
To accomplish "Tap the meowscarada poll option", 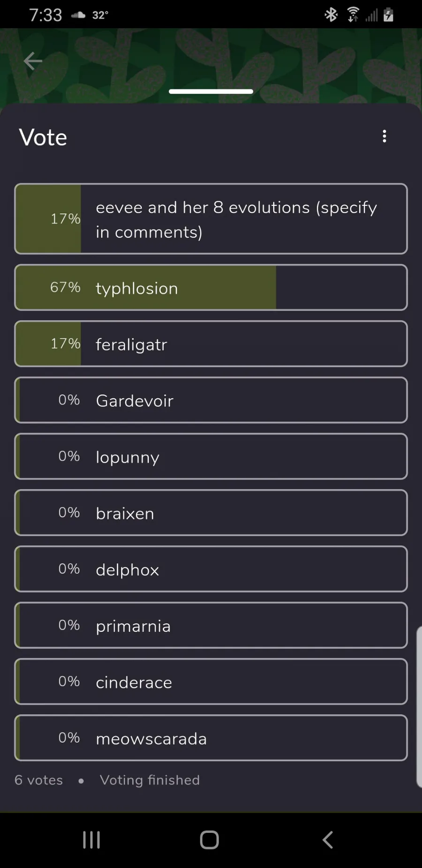I will pos(211,738).
